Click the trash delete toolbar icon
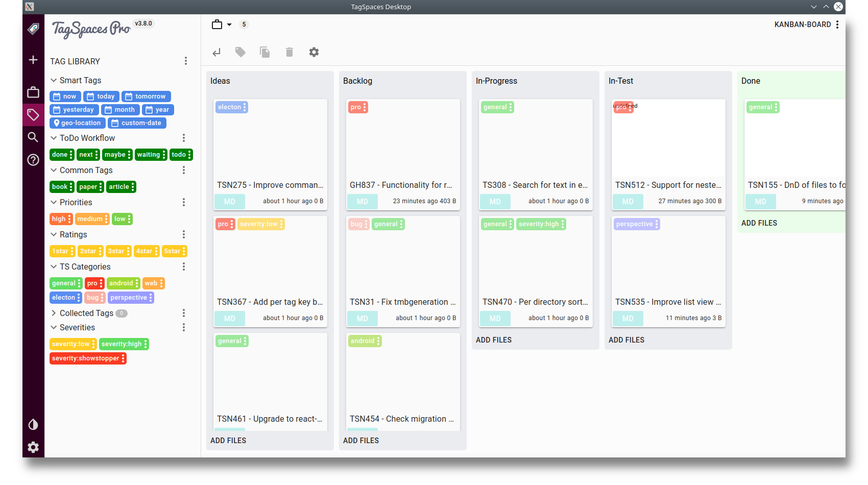This screenshot has height=485, width=868. point(290,52)
